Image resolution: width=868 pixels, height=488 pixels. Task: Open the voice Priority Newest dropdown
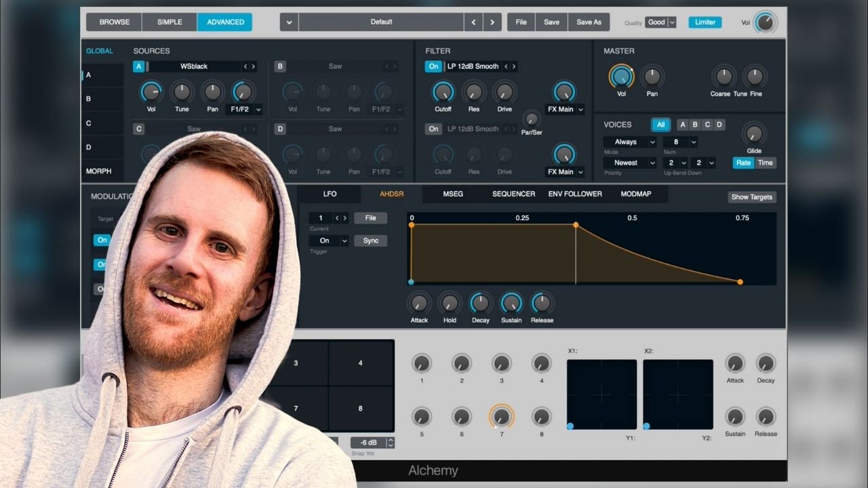631,163
